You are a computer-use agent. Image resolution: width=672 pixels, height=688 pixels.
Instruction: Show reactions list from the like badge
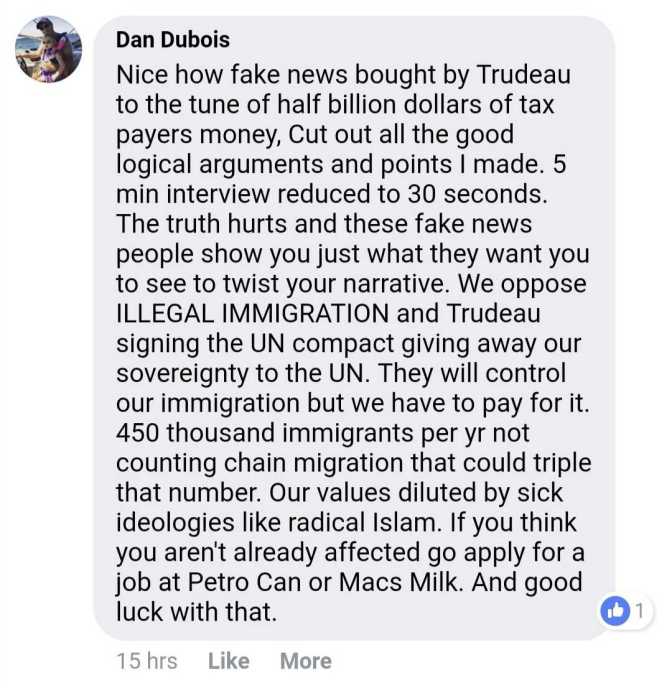pos(626,610)
